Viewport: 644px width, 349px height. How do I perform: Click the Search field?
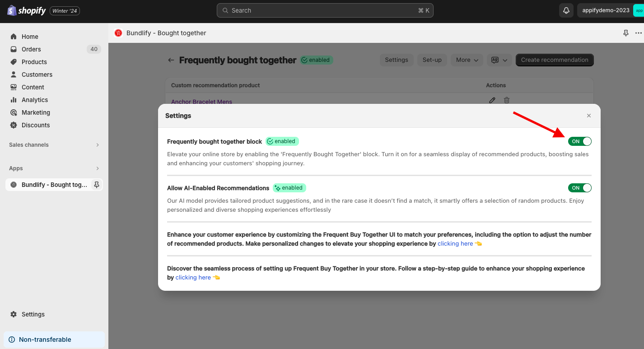pyautogui.click(x=325, y=10)
